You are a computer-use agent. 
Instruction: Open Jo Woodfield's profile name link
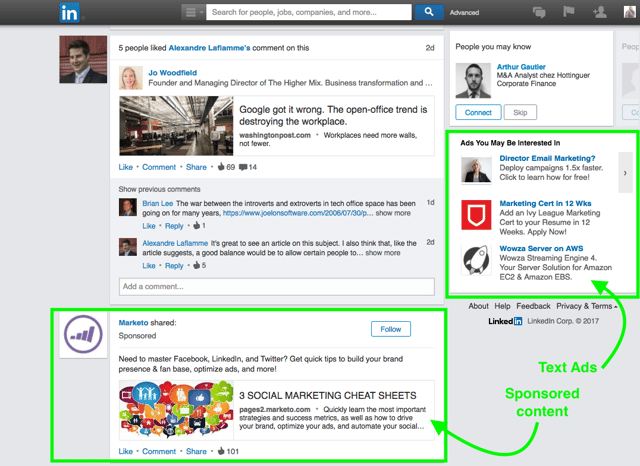(172, 73)
